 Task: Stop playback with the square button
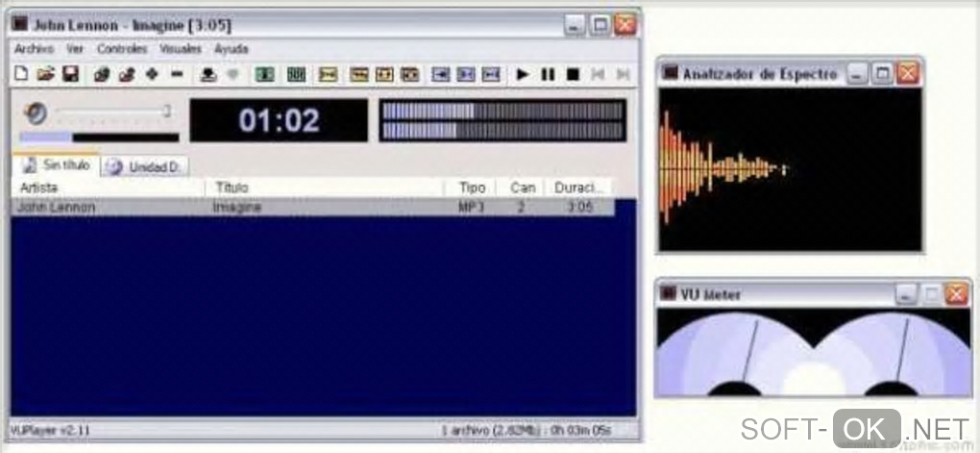pos(573,74)
